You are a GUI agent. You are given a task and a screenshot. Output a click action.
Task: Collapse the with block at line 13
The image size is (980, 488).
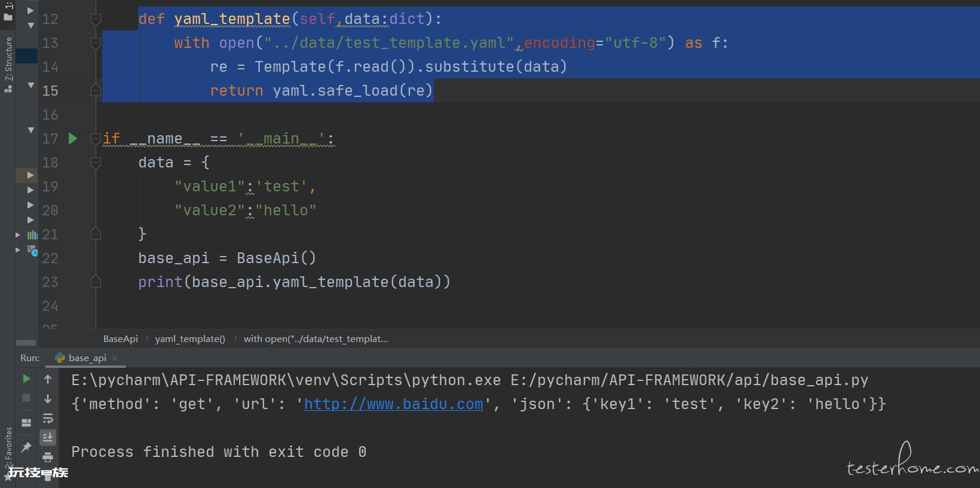coord(96,43)
